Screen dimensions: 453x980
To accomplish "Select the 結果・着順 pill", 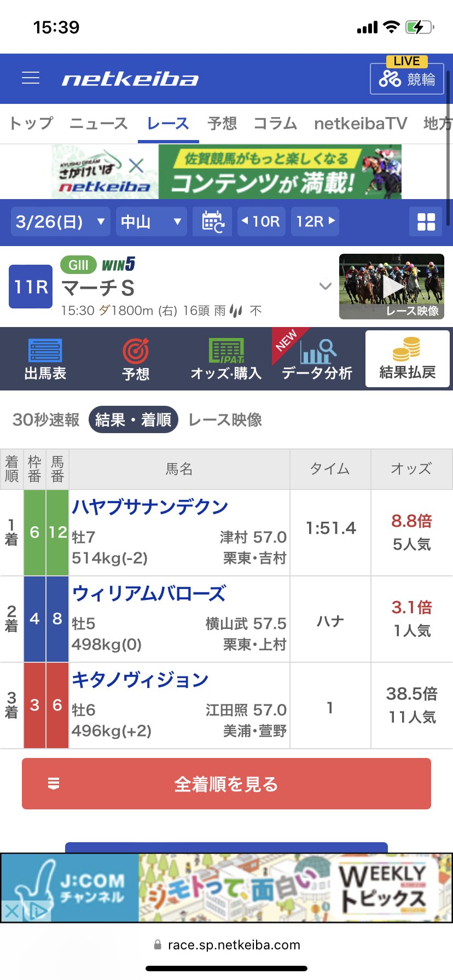I will coord(133,420).
